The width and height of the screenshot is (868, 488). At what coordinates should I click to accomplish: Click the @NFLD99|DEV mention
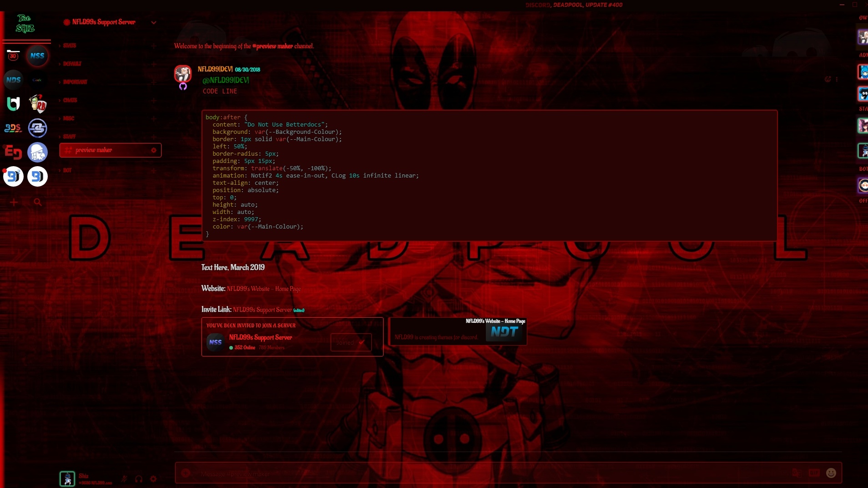[226, 80]
